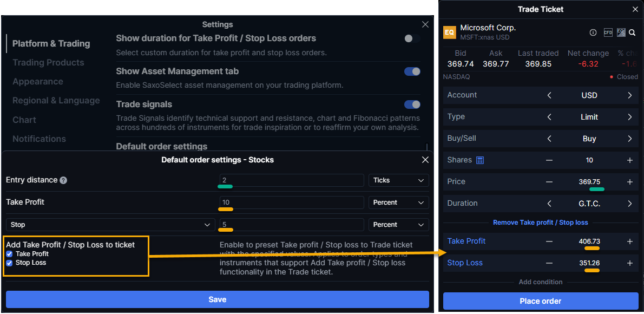Switch to the Notifications settings section
This screenshot has width=644, height=314.
click(x=39, y=139)
